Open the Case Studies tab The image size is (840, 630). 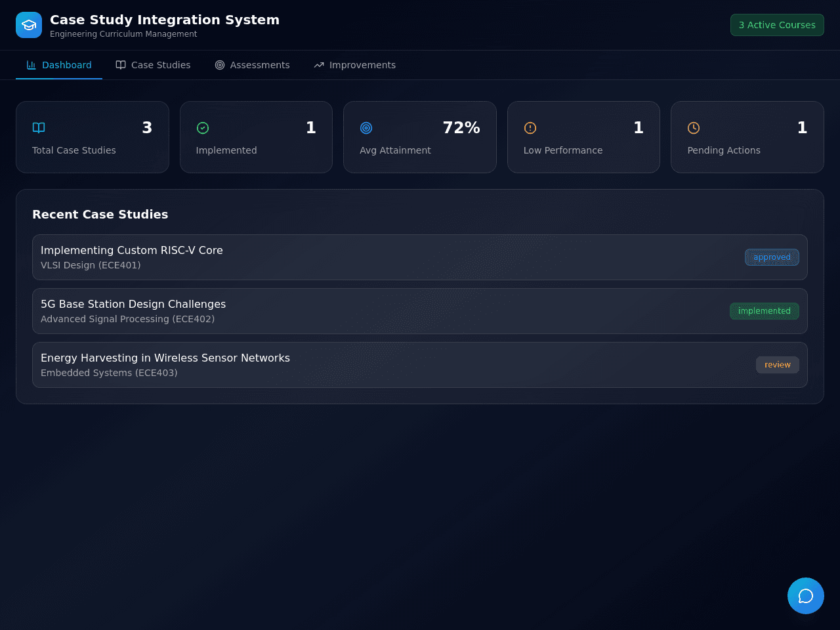point(153,65)
